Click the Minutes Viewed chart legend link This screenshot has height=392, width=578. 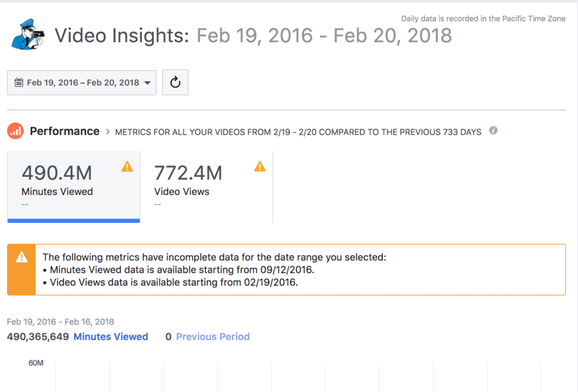[111, 337]
